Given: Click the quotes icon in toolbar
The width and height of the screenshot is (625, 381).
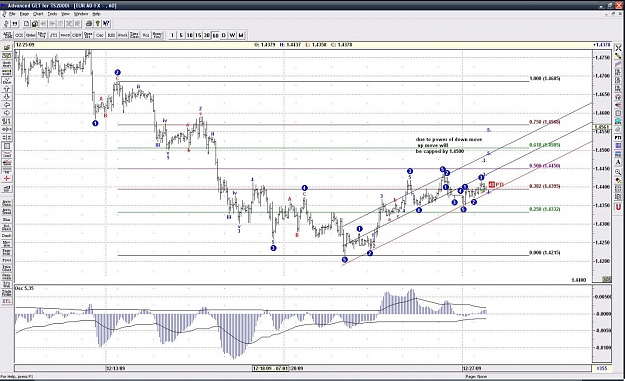Looking at the screenshot, I should pos(15,24).
